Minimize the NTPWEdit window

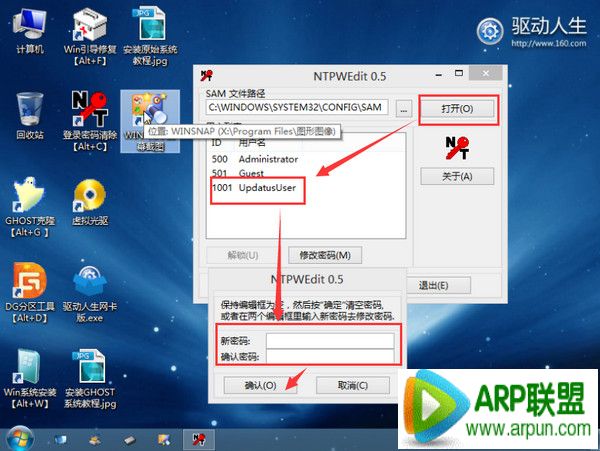pos(439,74)
